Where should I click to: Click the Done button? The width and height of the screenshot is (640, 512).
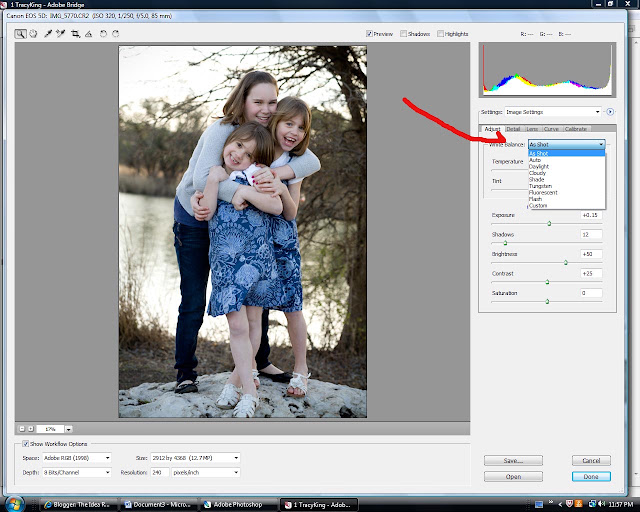(591, 476)
